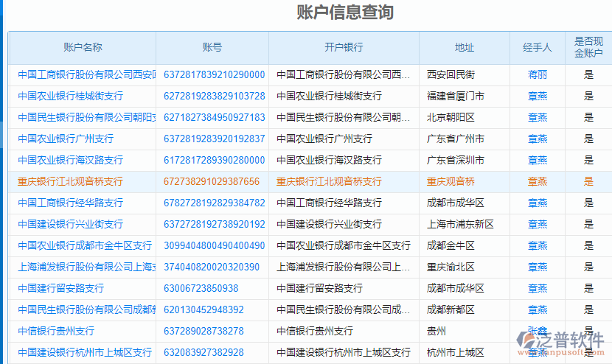Click account number 6172817289390280000
Image resolution: width=612 pixels, height=364 pixels.
point(215,160)
